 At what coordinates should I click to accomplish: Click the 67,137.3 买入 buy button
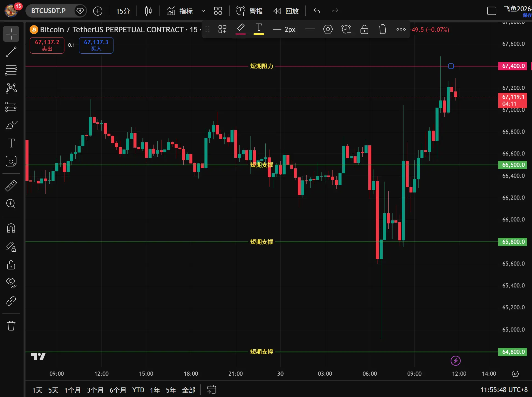pos(96,45)
